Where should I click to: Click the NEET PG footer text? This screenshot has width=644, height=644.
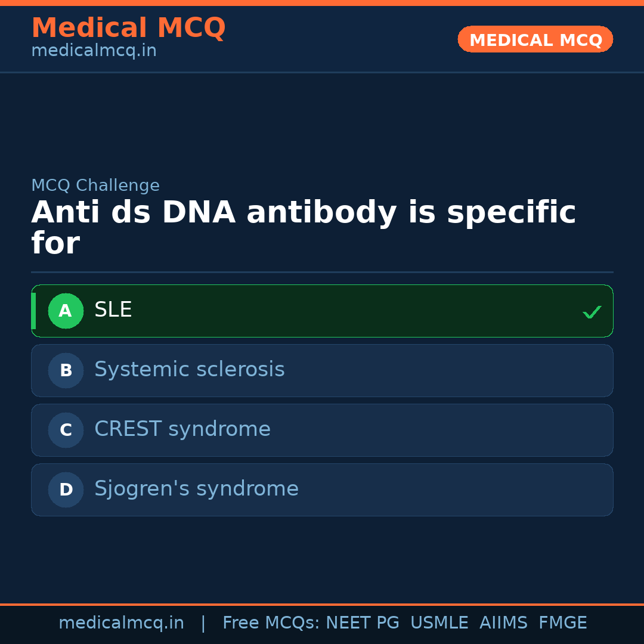pyautogui.click(x=363, y=623)
